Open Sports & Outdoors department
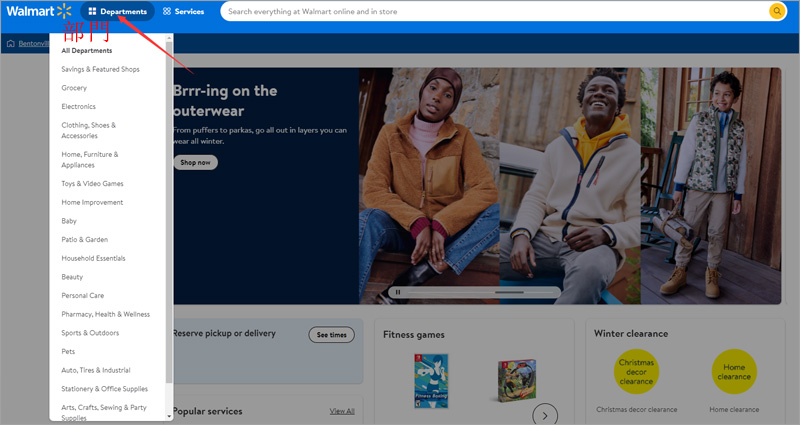 pyautogui.click(x=90, y=333)
